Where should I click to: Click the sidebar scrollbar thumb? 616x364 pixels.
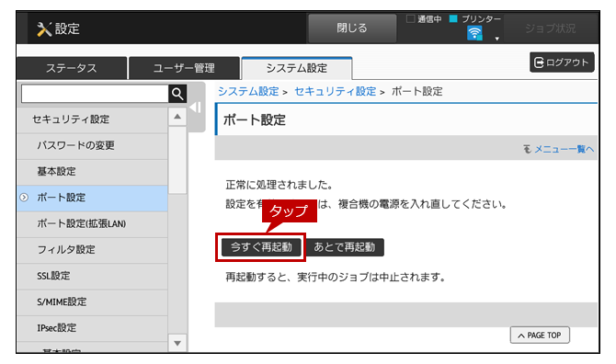(x=177, y=160)
